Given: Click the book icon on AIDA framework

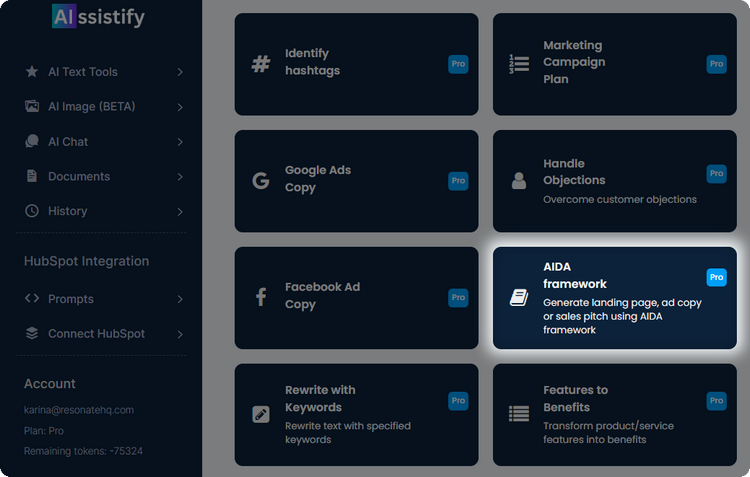Looking at the screenshot, I should (x=519, y=297).
